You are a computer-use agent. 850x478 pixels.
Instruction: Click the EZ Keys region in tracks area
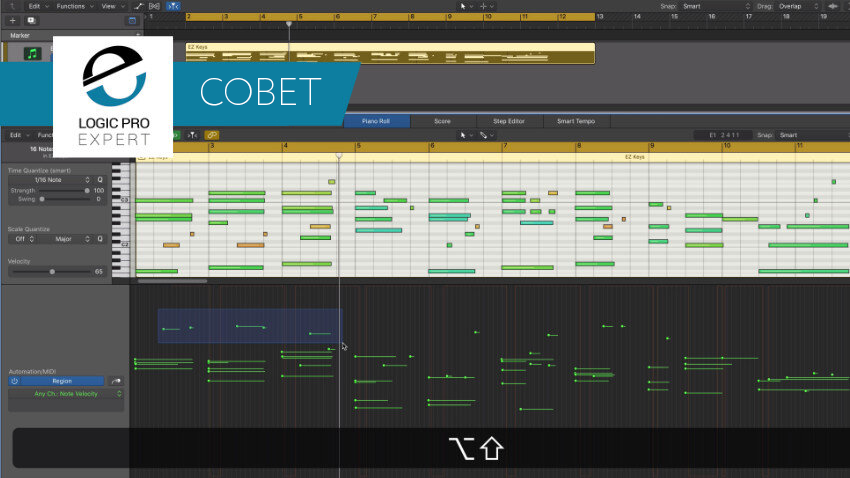point(390,54)
